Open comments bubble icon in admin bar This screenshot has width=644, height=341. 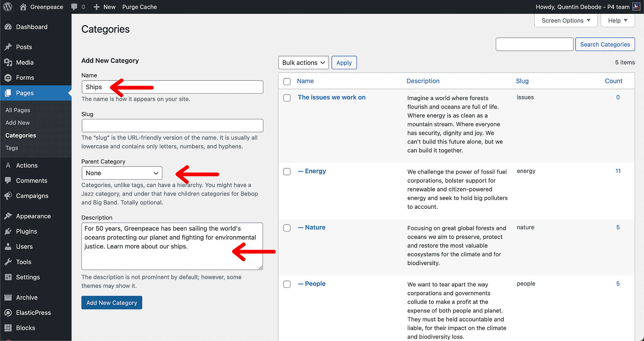click(x=74, y=7)
